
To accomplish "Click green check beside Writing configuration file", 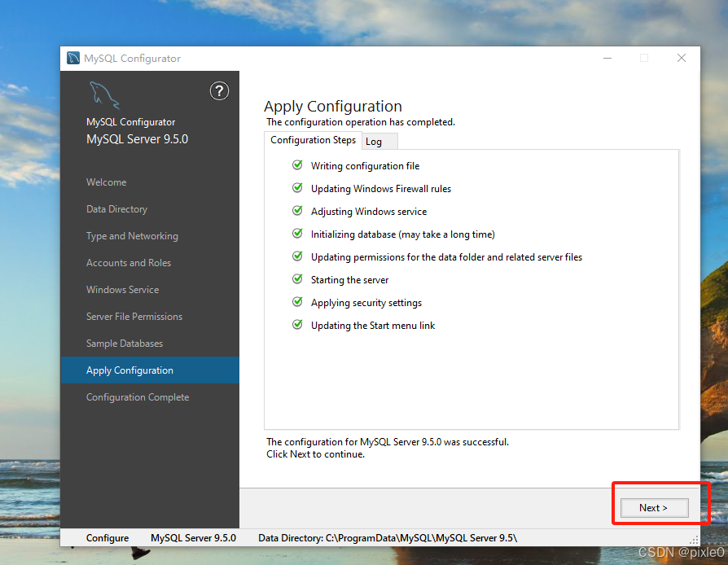I will [297, 165].
